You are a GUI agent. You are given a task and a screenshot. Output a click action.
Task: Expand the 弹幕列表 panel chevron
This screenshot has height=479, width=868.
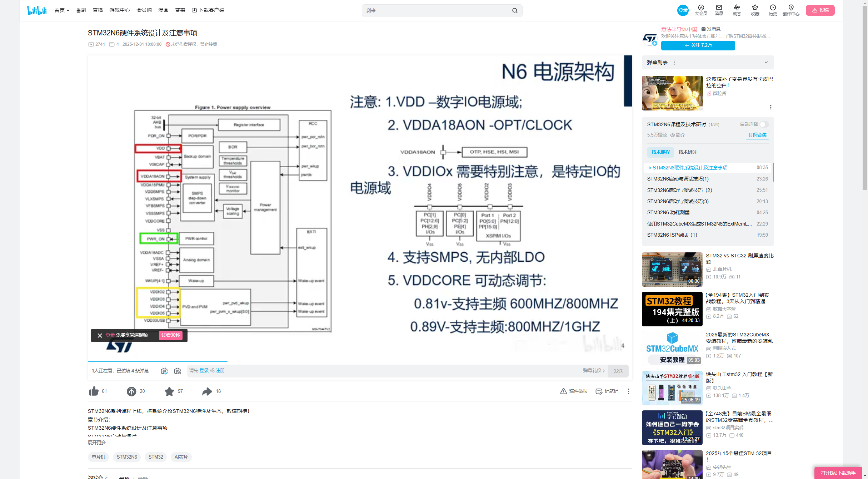click(766, 63)
